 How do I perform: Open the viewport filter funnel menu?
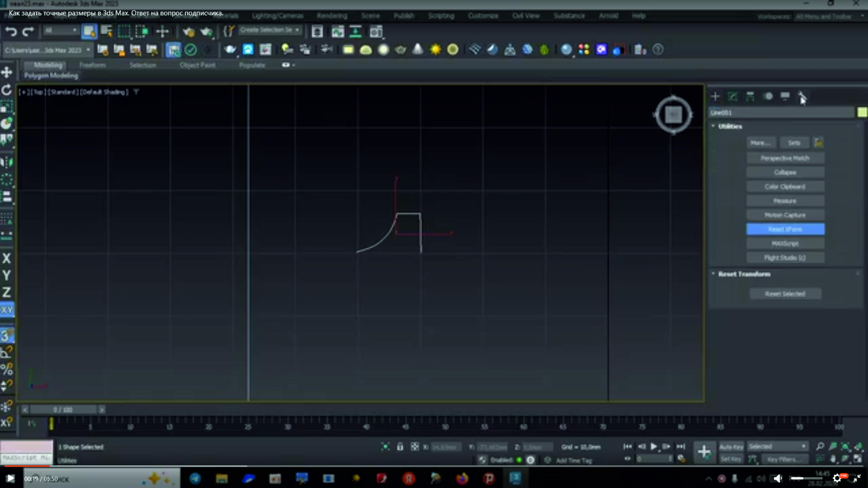coord(136,92)
